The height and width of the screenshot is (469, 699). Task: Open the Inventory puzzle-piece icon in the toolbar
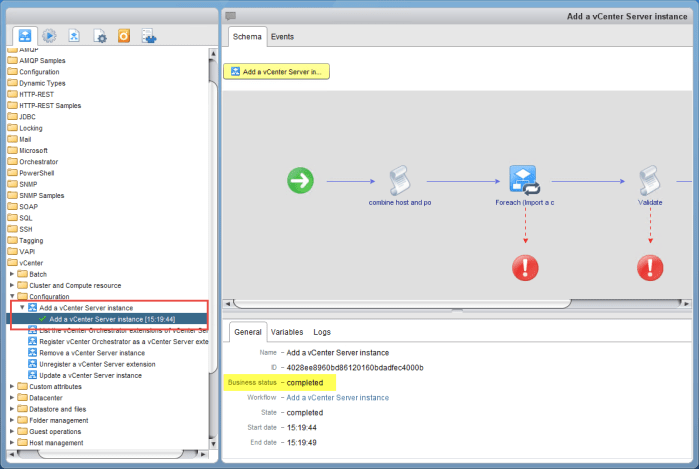[148, 36]
